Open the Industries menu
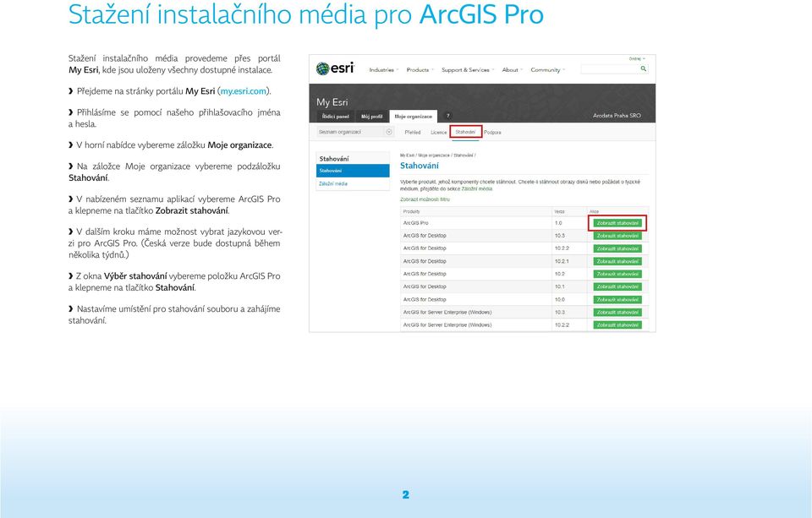 383,70
